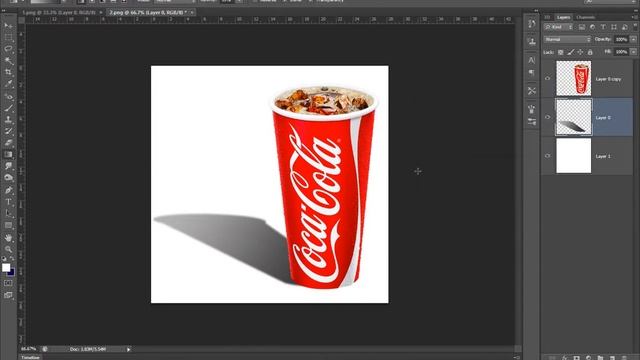Open the Normal blend mode dropdown
640x360 pixels.
coord(567,39)
